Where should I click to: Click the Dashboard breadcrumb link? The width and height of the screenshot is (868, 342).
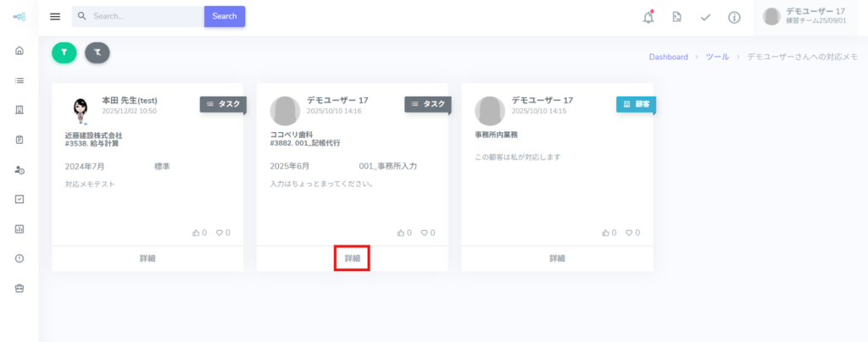[x=668, y=57]
